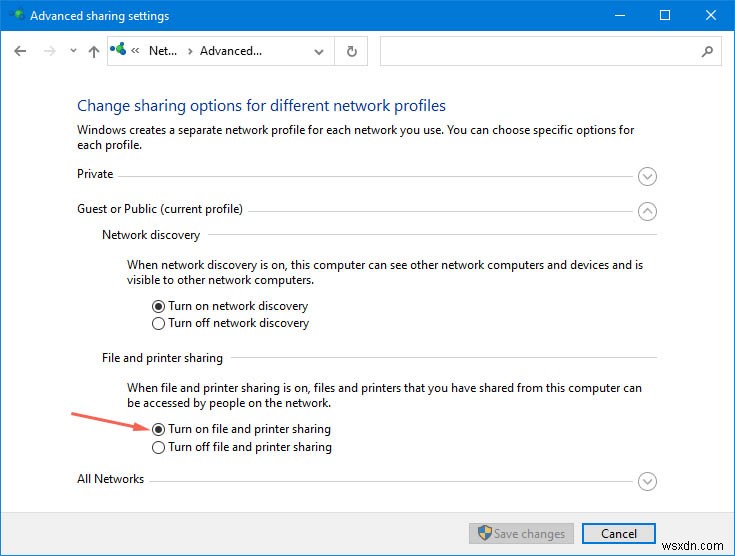Select Turn on network discovery
This screenshot has width=735, height=556.
tap(158, 306)
